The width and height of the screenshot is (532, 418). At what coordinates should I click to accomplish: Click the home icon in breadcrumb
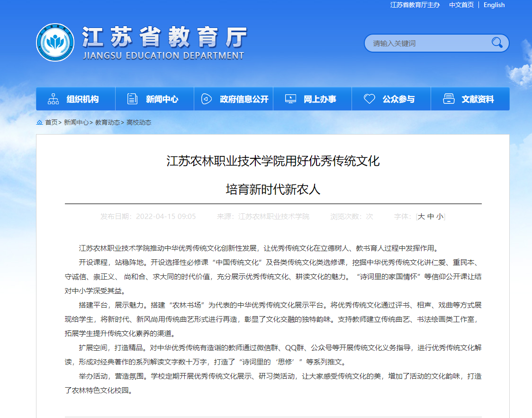point(40,122)
